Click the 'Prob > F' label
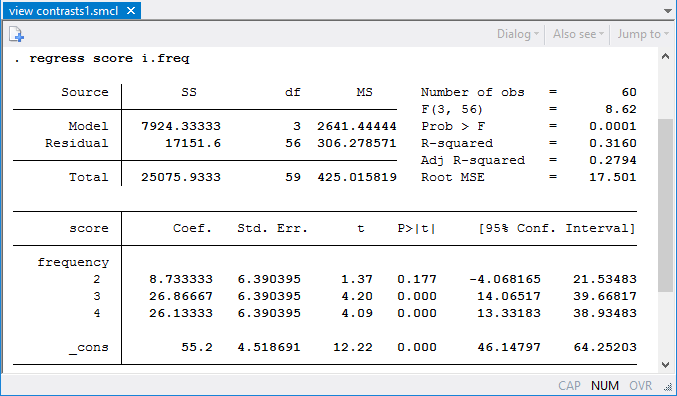This screenshot has height=396, width=677. coord(453,126)
